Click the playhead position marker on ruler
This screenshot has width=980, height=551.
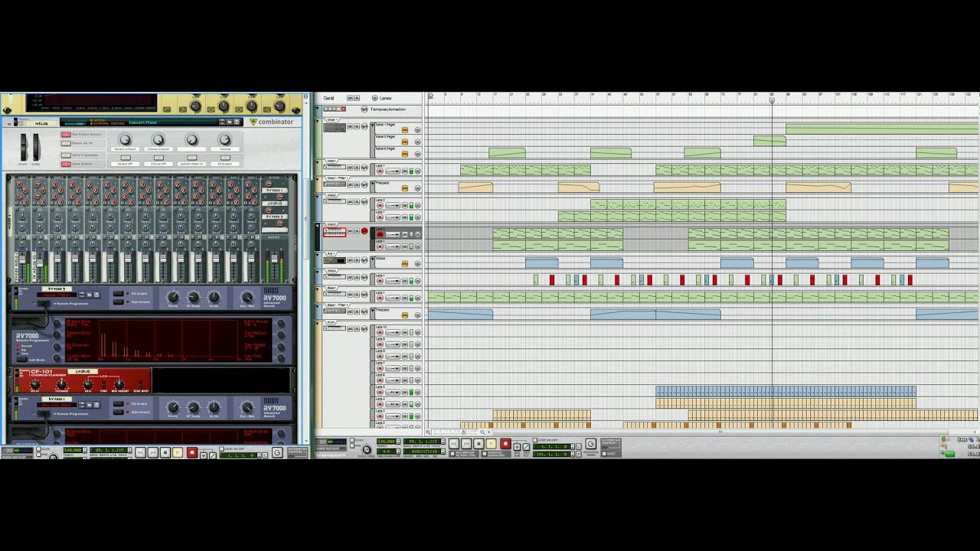pyautogui.click(x=772, y=100)
